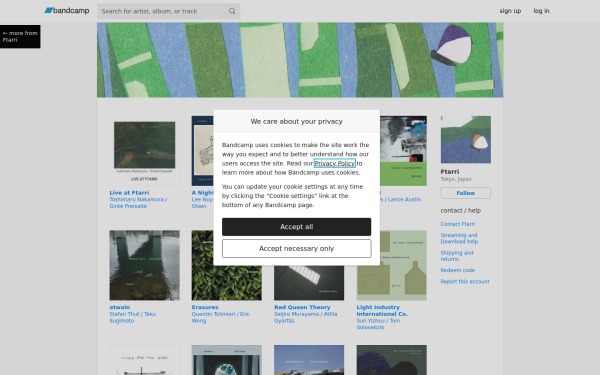Open the abstract album cover next to the dialog

403,151
